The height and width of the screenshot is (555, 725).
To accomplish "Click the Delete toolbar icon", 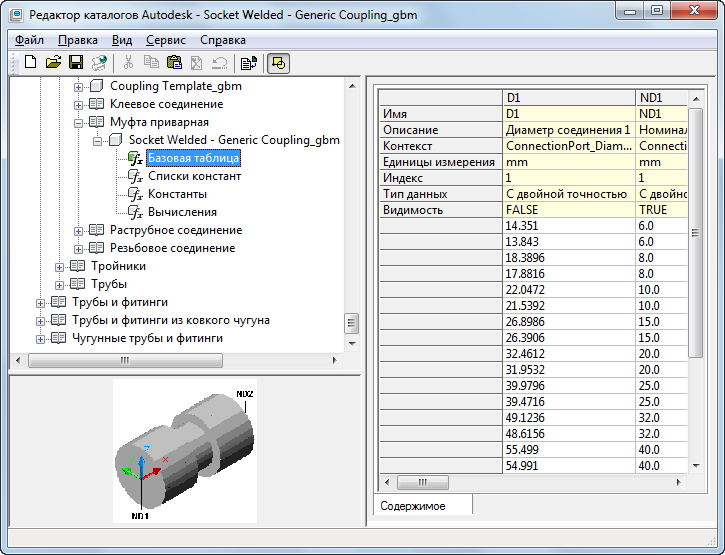I will click(197, 62).
